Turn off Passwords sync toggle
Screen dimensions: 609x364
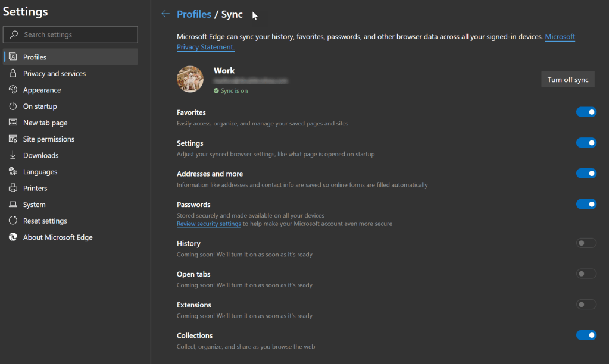pos(586,204)
